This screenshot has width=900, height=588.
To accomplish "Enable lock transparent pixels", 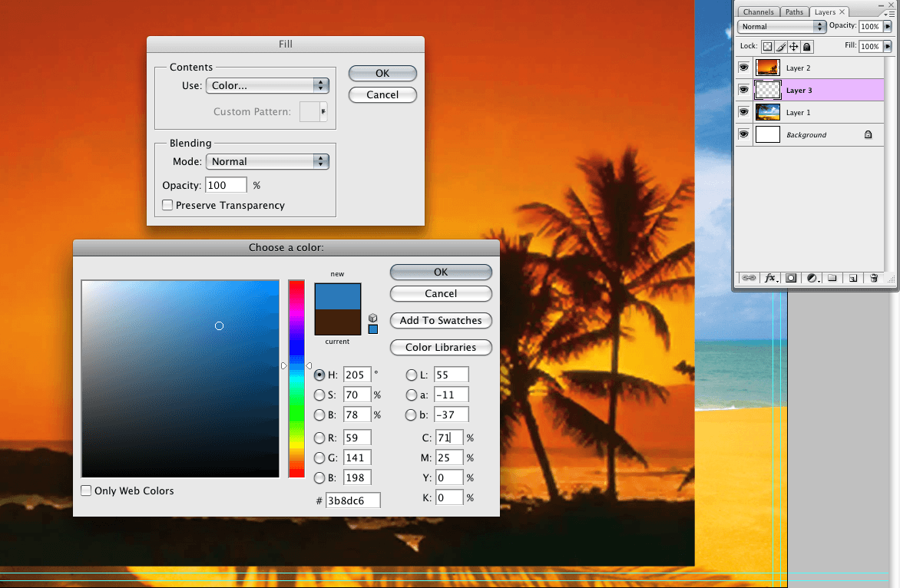I will (x=766, y=47).
